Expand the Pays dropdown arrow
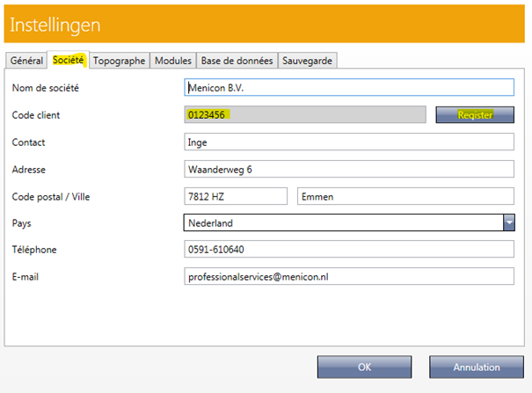 click(x=508, y=223)
